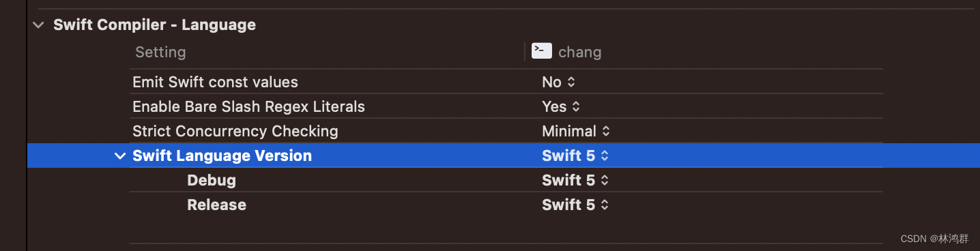Image resolution: width=980 pixels, height=251 pixels.
Task: Collapse the Swift Compiler - Language section
Action: 39,25
